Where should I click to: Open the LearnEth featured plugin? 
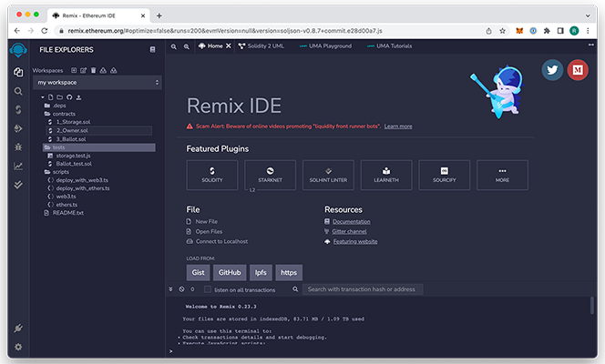click(x=386, y=176)
